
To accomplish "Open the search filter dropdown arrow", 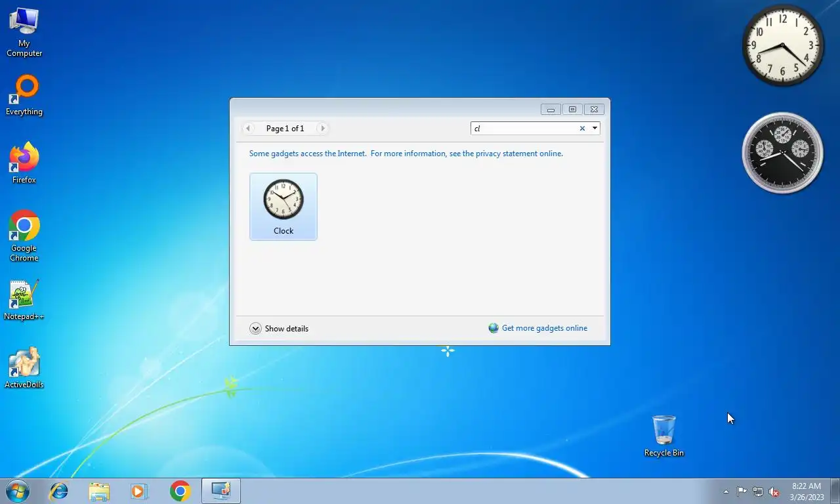I will (595, 129).
